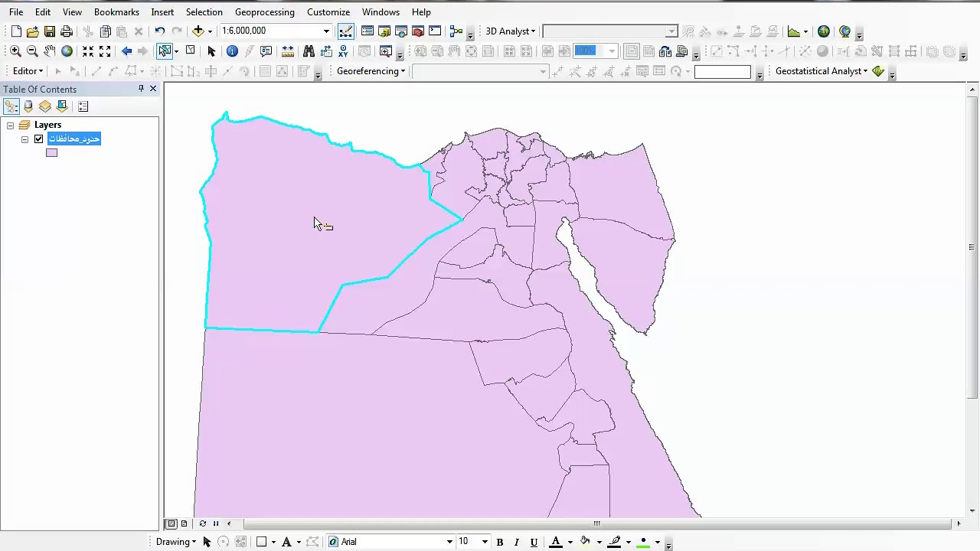The width and height of the screenshot is (980, 551).
Task: Open the File menu
Action: 16,12
